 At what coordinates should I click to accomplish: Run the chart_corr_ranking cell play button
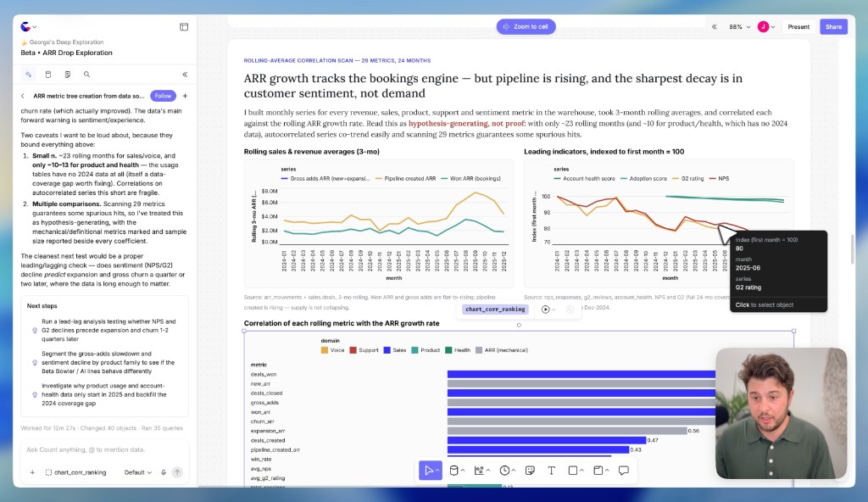click(545, 310)
